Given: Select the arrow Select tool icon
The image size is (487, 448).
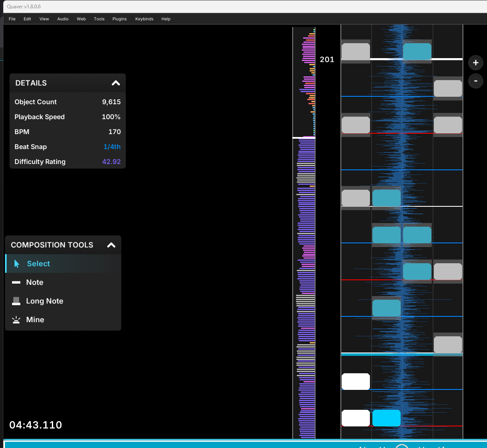Looking at the screenshot, I should pos(17,264).
